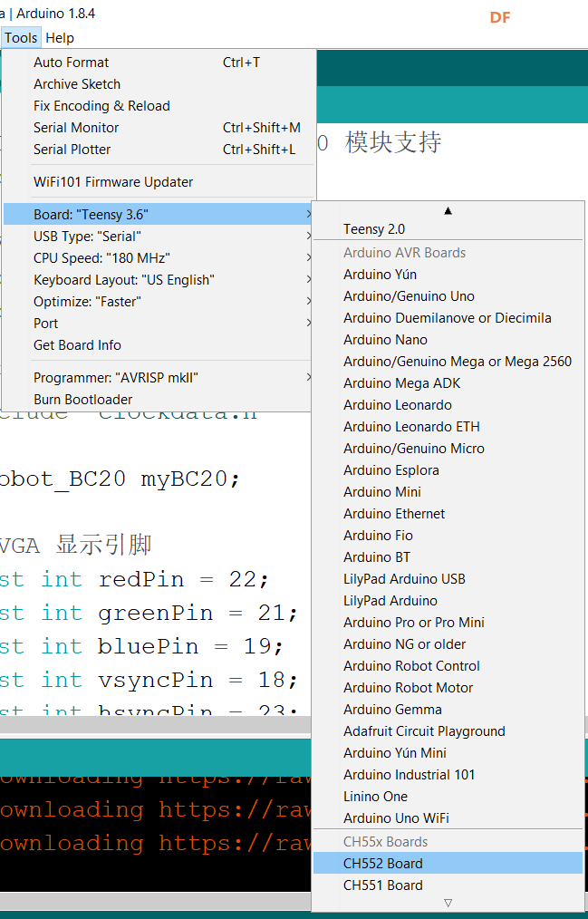Select Linino One board
Screen dimensions: 588x919
[448, 796]
